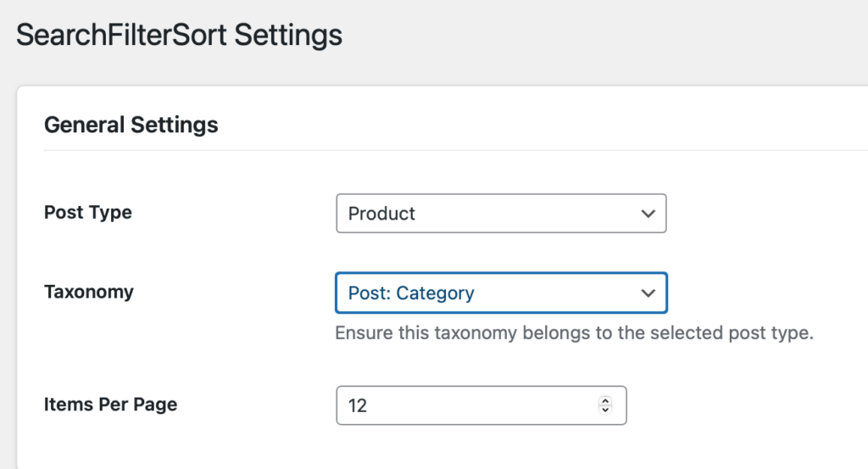Click the Taxonomy field label
868x469 pixels.
pos(88,292)
